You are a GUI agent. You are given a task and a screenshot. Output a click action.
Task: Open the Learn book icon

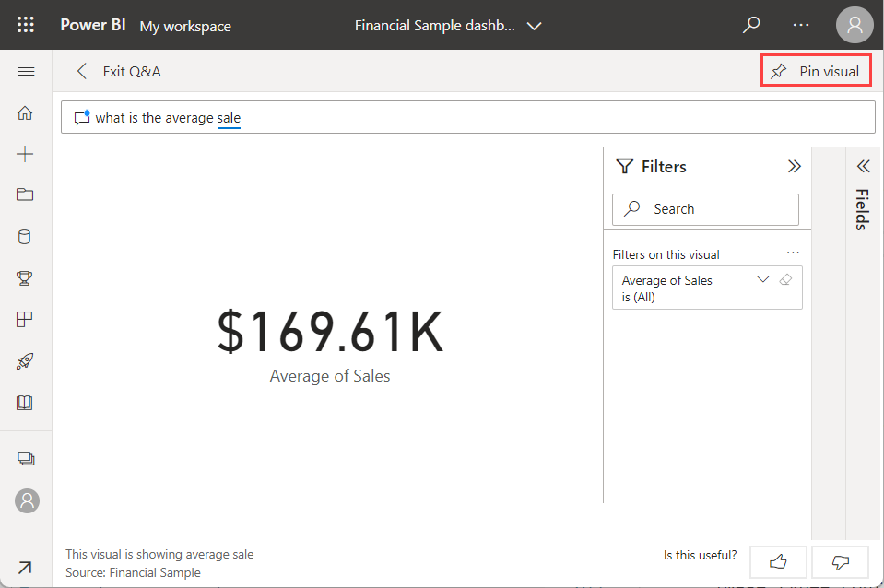click(25, 403)
